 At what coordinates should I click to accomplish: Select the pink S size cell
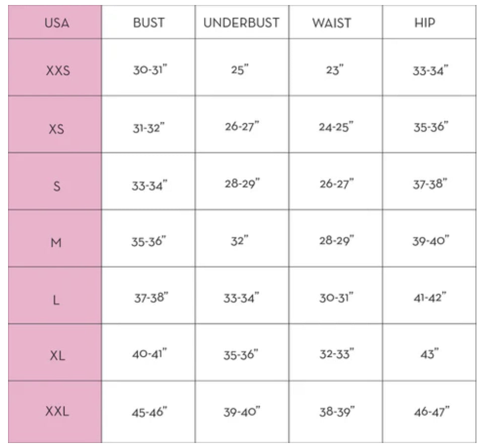click(x=56, y=186)
